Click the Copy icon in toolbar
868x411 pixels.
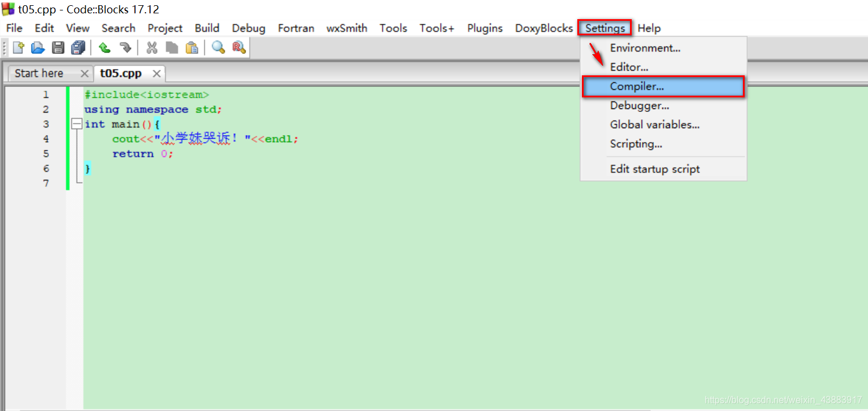click(x=171, y=48)
